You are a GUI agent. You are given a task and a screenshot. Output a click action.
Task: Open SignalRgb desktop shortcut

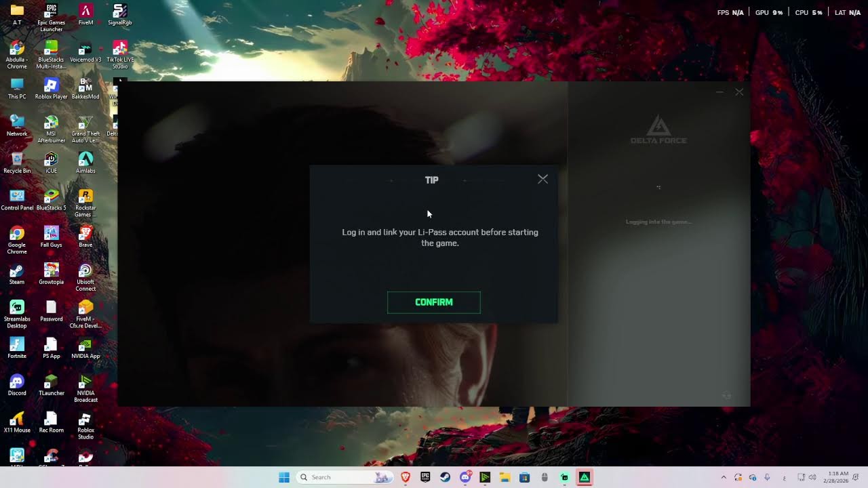(x=119, y=14)
